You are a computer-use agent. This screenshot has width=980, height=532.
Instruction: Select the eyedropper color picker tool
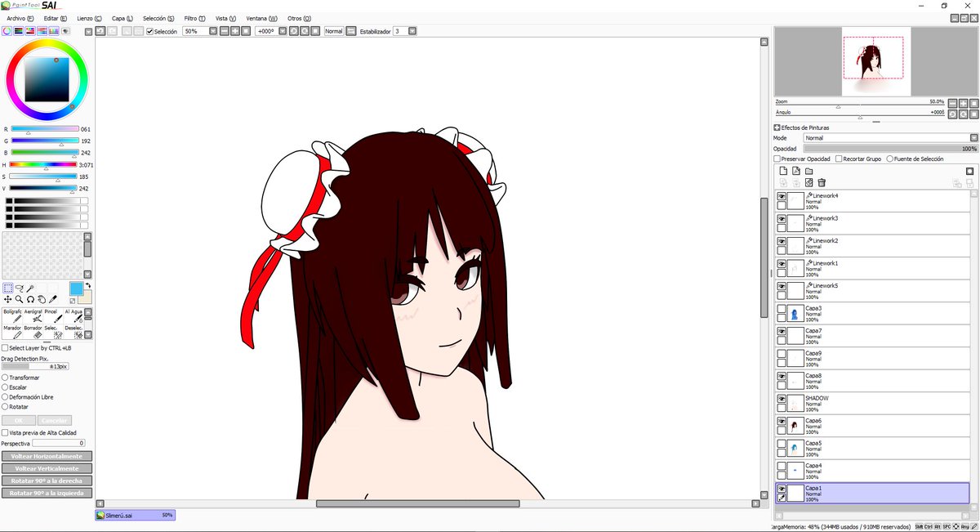click(53, 299)
